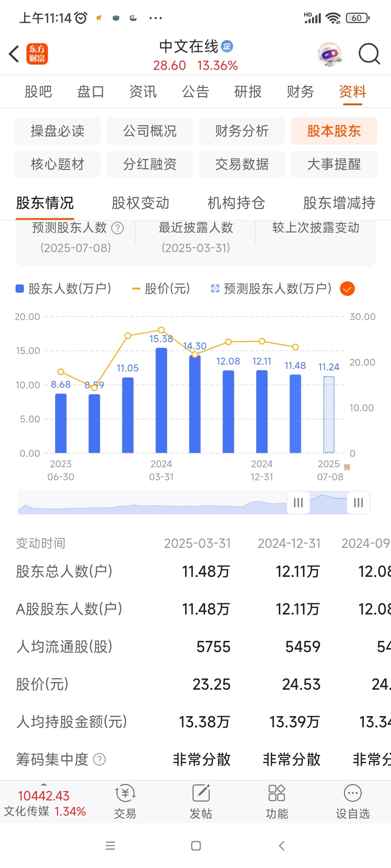Tap 股价 value 24.53
Image resolution: width=391 pixels, height=868 pixels.
coord(301,684)
